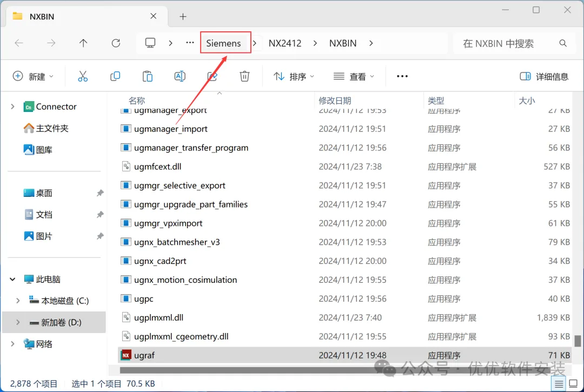Image resolution: width=584 pixels, height=392 pixels.
Task: Select the ugraf NX application file
Action: point(345,355)
